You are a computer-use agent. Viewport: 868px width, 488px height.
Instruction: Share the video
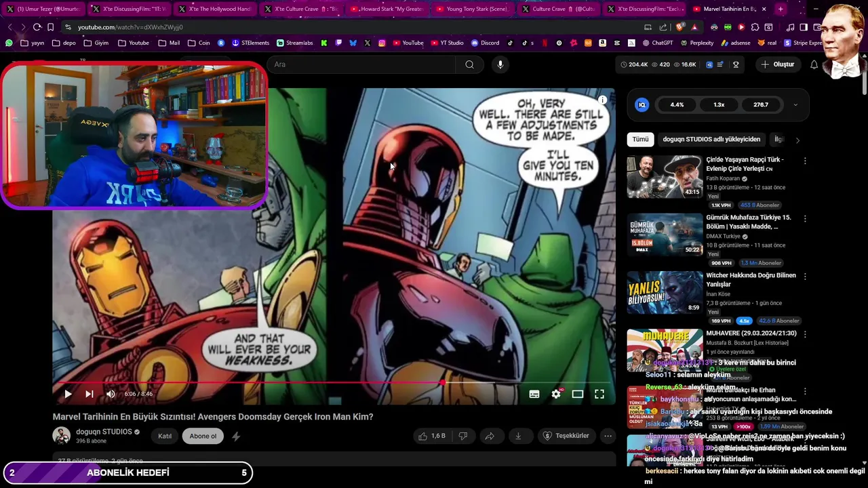pos(490,436)
